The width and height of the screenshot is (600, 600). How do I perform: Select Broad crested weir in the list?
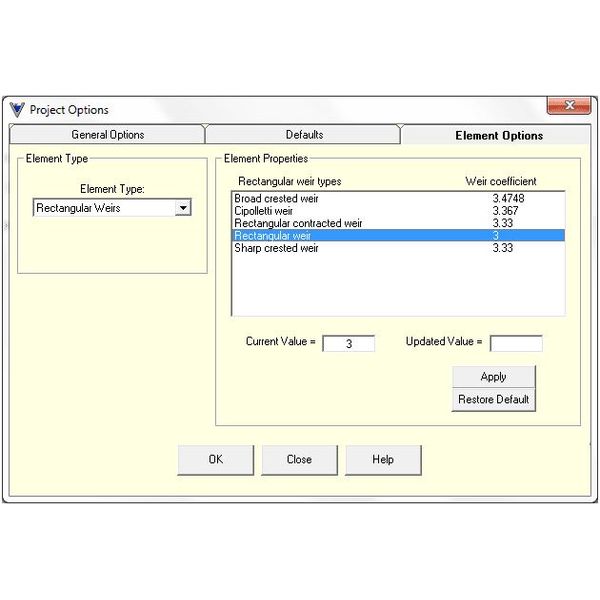pyautogui.click(x=278, y=199)
